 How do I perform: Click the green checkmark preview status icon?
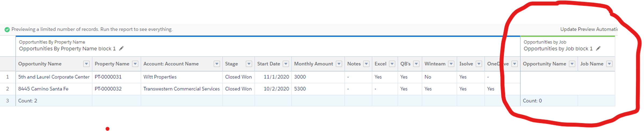tap(7, 29)
